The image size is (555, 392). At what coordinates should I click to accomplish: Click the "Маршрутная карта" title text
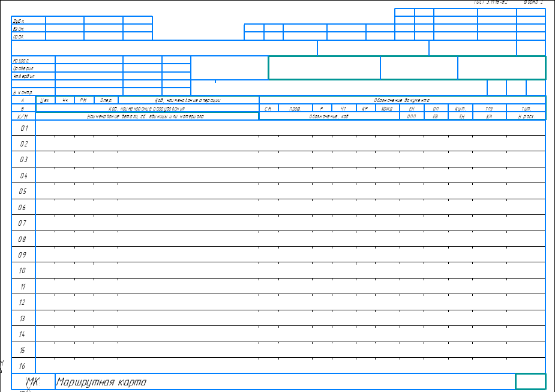(101, 382)
